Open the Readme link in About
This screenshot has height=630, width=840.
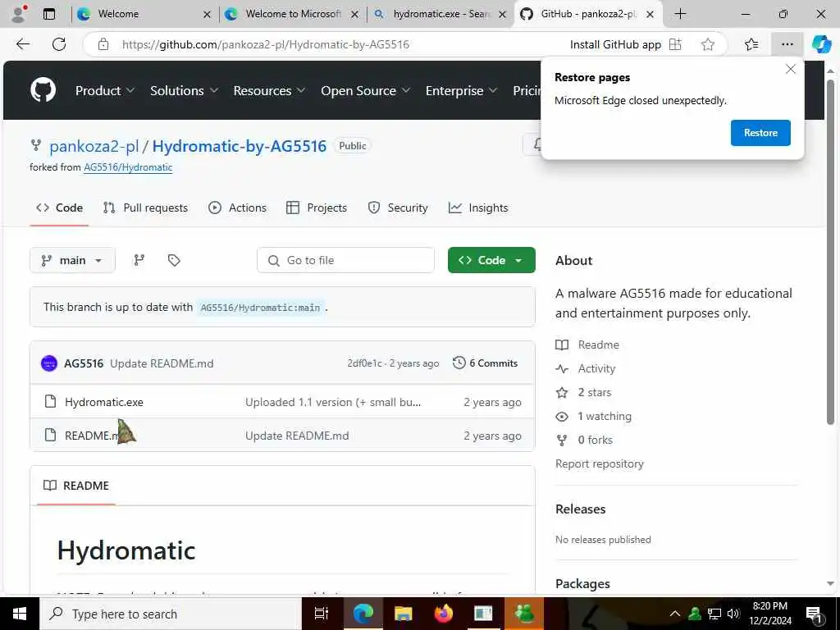coord(587,345)
